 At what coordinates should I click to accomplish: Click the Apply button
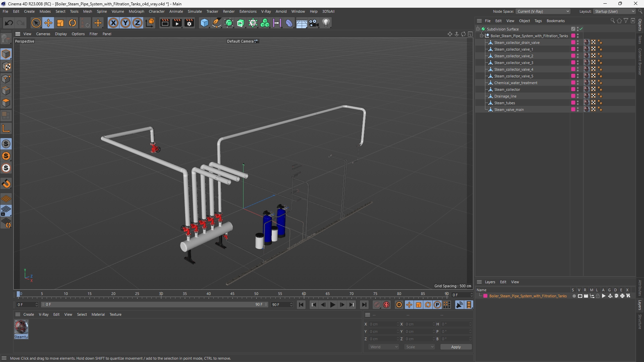456,347
